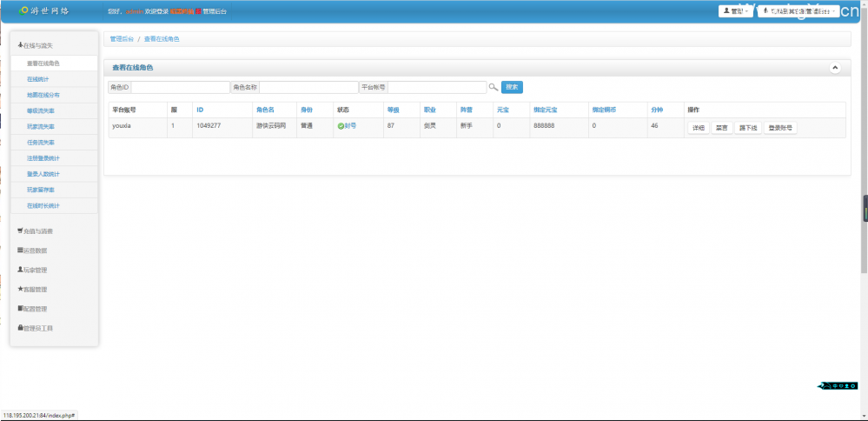Sort table by 阵营 column header
This screenshot has width=868, height=421.
(x=466, y=110)
